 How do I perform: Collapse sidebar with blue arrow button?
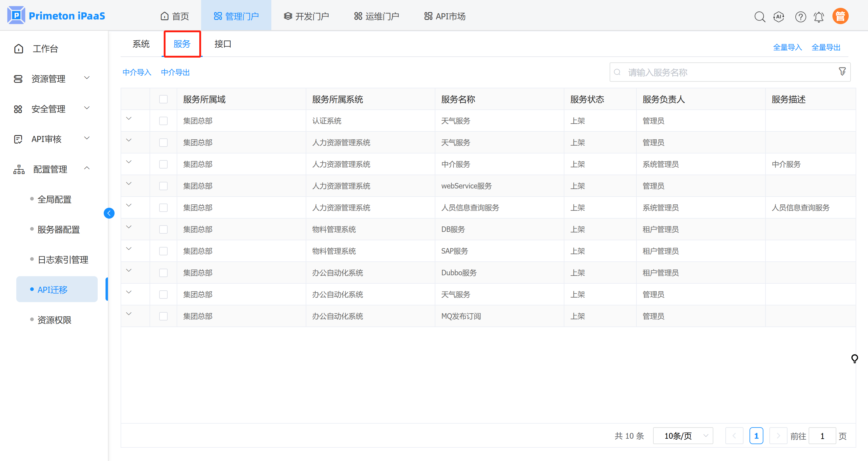109,213
